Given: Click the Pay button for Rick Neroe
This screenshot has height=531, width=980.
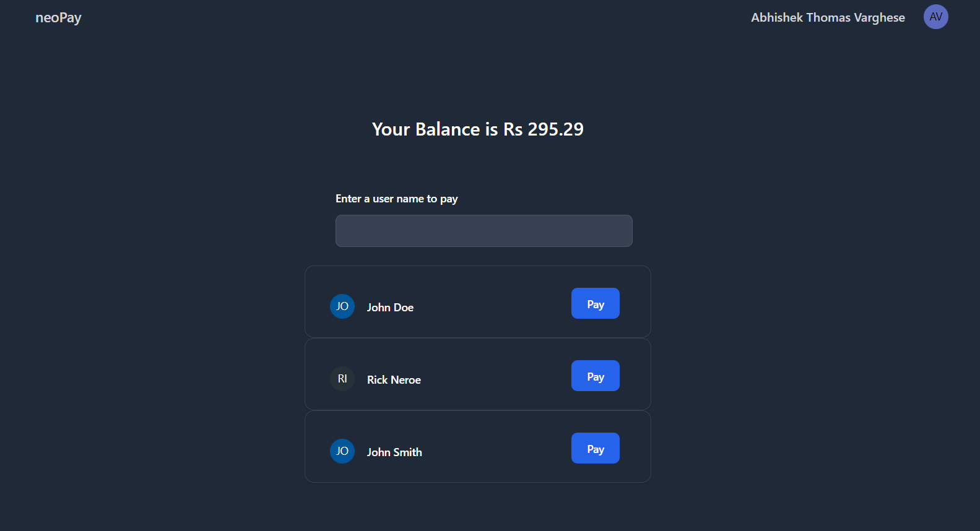Looking at the screenshot, I should point(595,376).
